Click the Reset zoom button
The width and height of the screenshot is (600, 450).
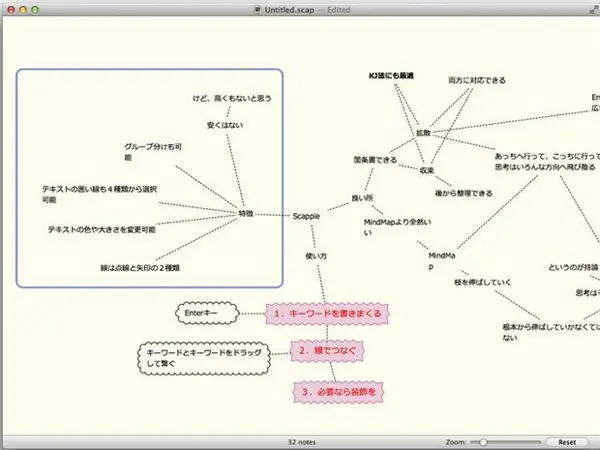[x=567, y=442]
